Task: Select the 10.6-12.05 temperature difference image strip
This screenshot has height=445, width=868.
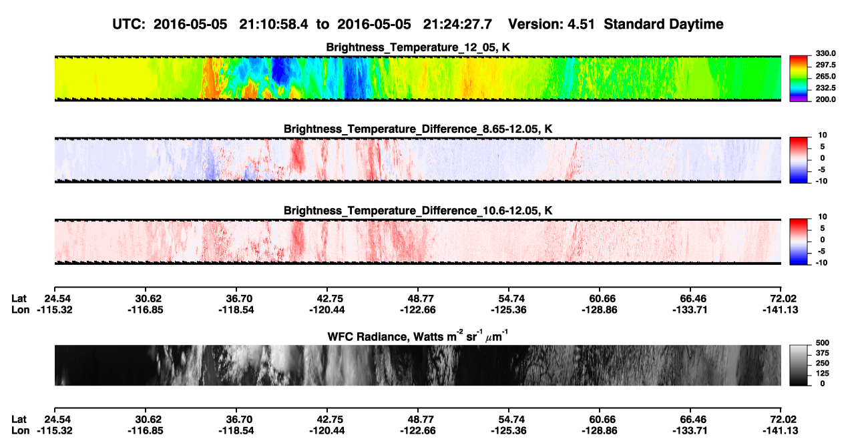Action: coord(417,242)
